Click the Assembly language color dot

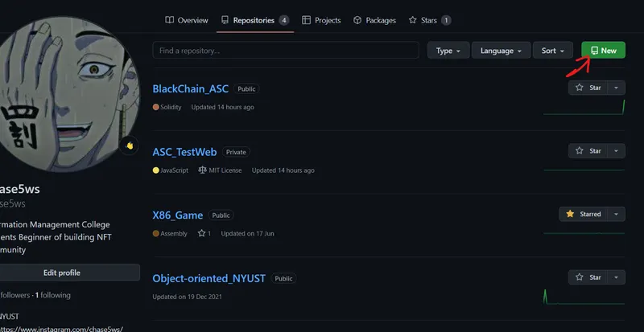(155, 233)
